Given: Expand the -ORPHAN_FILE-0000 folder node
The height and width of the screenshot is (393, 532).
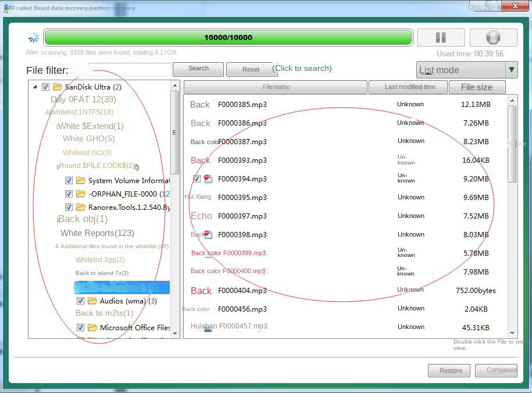Looking at the screenshot, I should 58,194.
